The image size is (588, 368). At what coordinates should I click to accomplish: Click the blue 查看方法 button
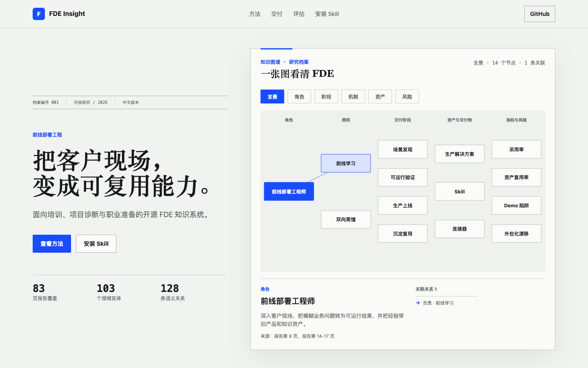(52, 244)
